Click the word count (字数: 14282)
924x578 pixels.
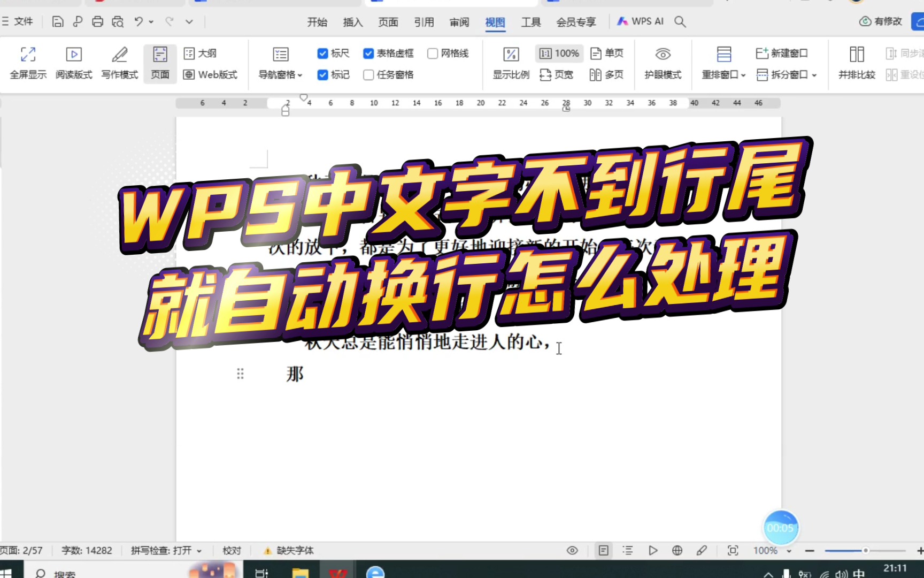pyautogui.click(x=87, y=550)
